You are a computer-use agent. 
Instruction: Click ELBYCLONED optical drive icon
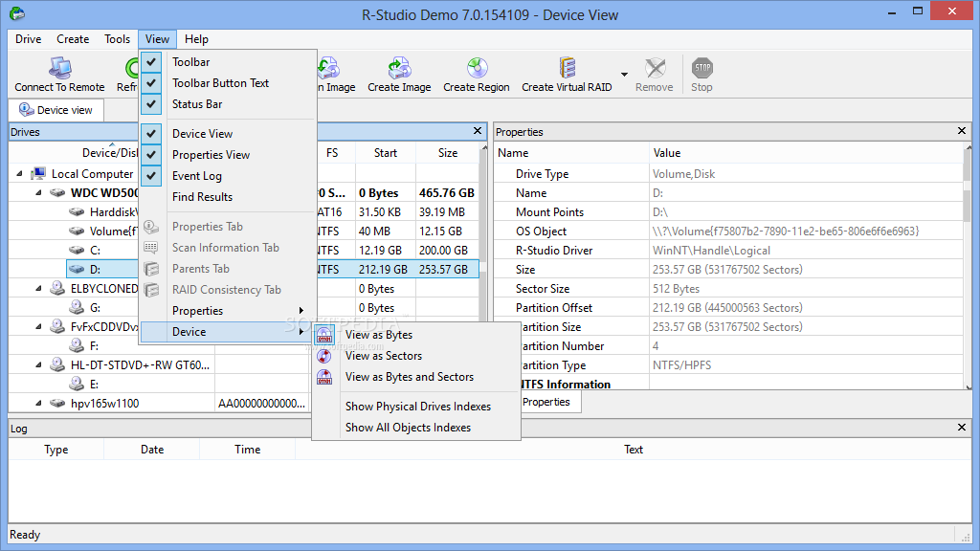(57, 288)
